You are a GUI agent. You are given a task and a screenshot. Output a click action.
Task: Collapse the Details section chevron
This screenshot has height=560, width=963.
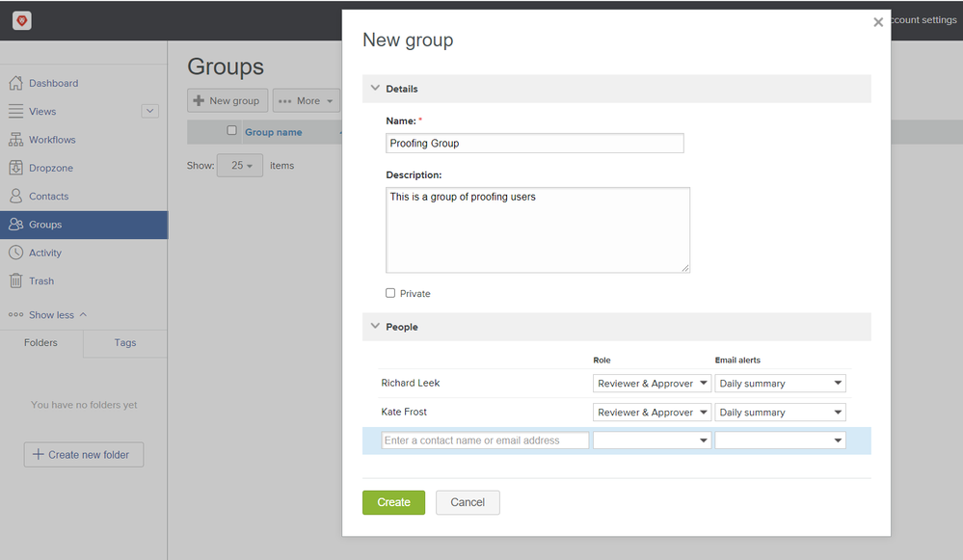[x=375, y=89]
